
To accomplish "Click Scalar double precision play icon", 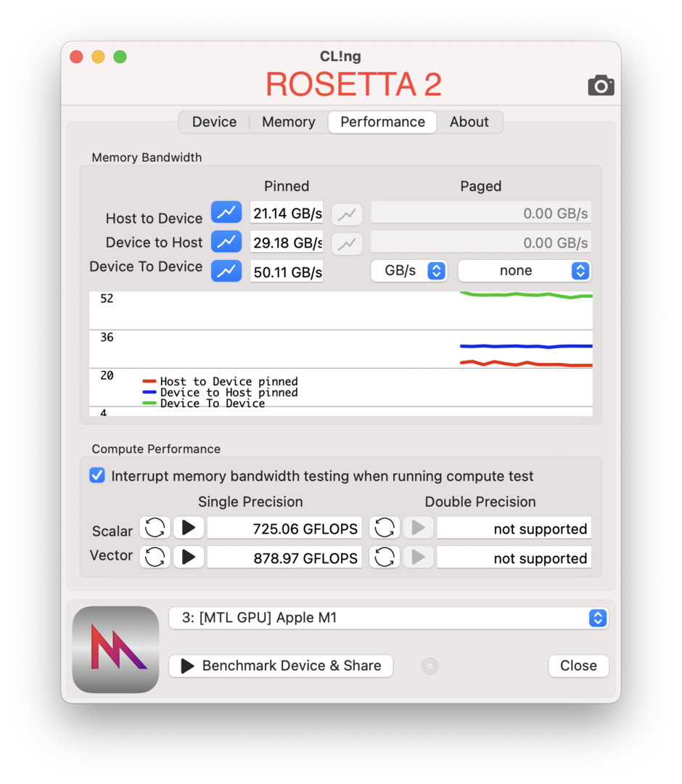I will coord(418,528).
